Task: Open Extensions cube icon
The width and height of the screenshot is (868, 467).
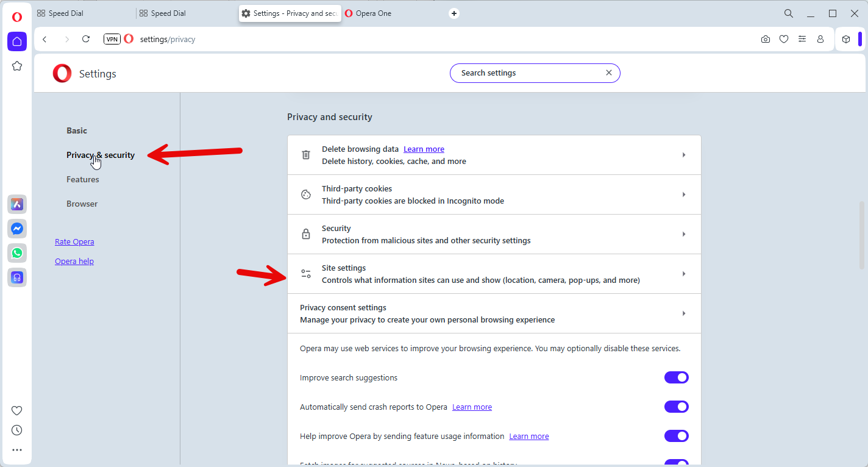Action: click(846, 39)
